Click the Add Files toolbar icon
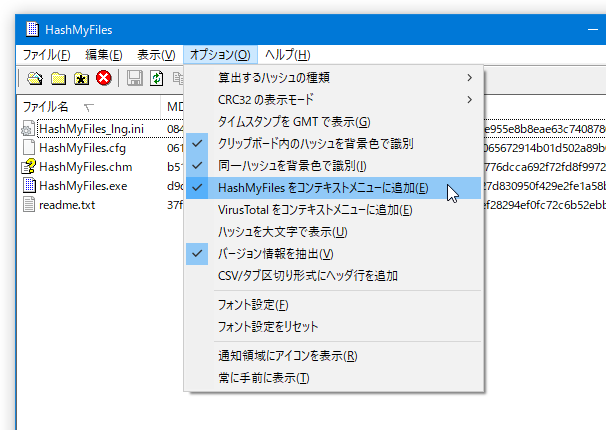 click(x=35, y=78)
